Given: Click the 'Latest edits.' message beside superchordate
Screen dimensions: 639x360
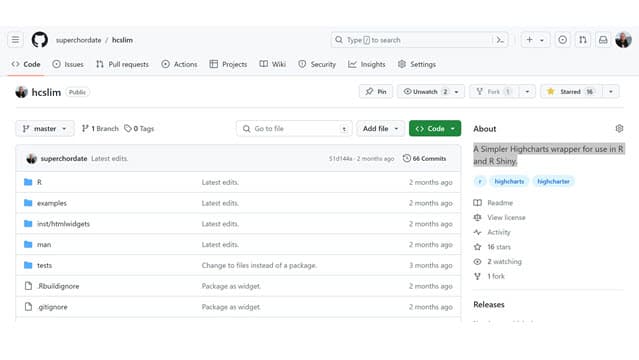Looking at the screenshot, I should click(x=109, y=159).
